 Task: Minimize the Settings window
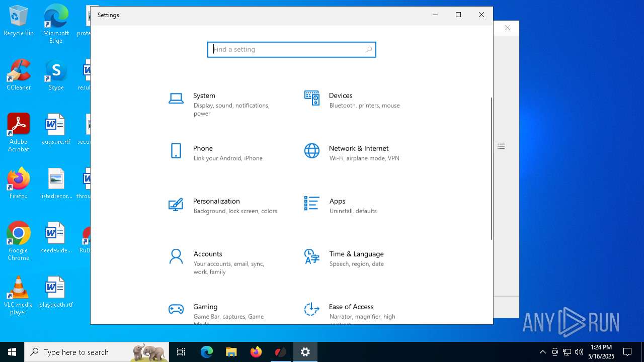point(435,15)
